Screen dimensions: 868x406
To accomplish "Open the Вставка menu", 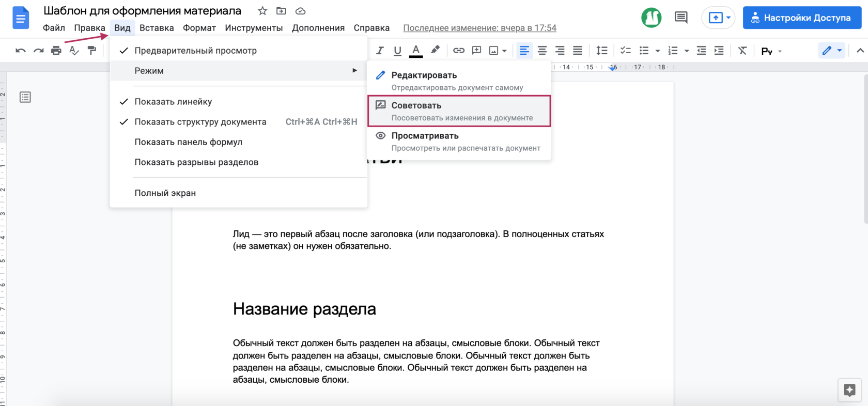I will tap(157, 28).
